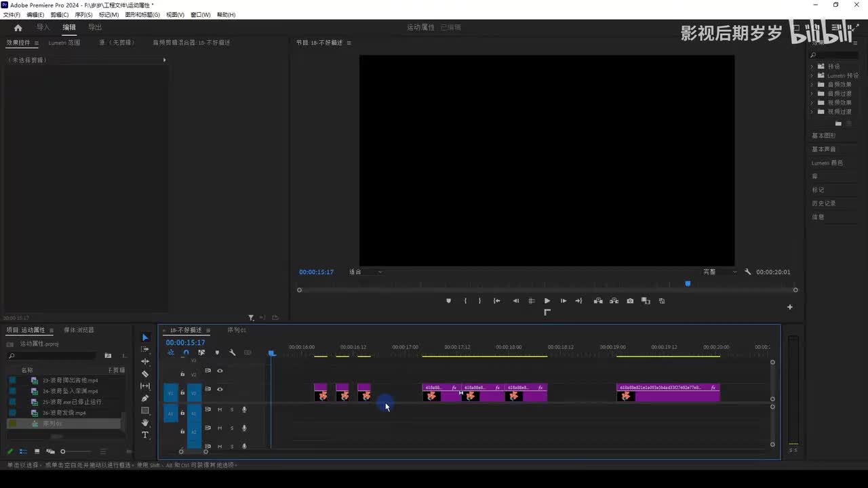Switch to the 导出 workspace
This screenshot has width=868, height=488.
click(x=95, y=28)
